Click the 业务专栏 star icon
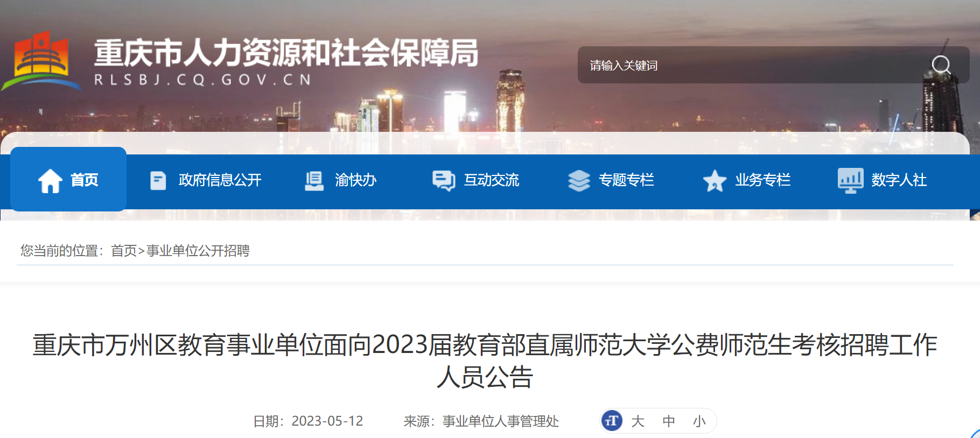Viewport: 980px width, 438px height. coord(715,181)
